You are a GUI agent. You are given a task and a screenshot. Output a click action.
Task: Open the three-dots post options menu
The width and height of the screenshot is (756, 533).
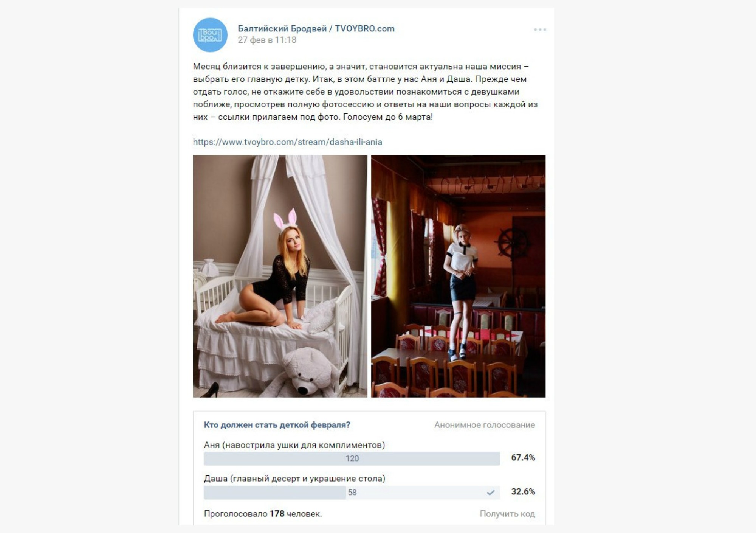coord(540,30)
